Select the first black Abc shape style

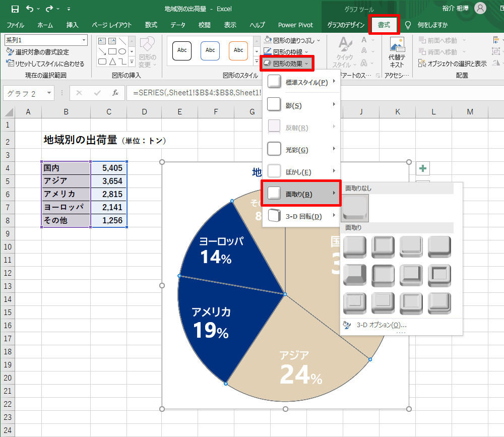coord(181,50)
